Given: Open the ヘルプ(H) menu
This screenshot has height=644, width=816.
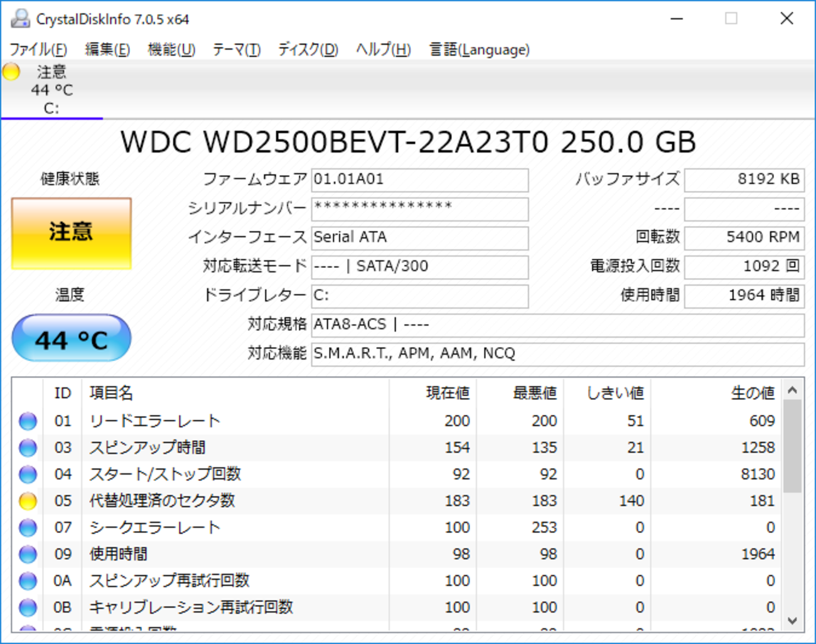Looking at the screenshot, I should click(x=383, y=50).
